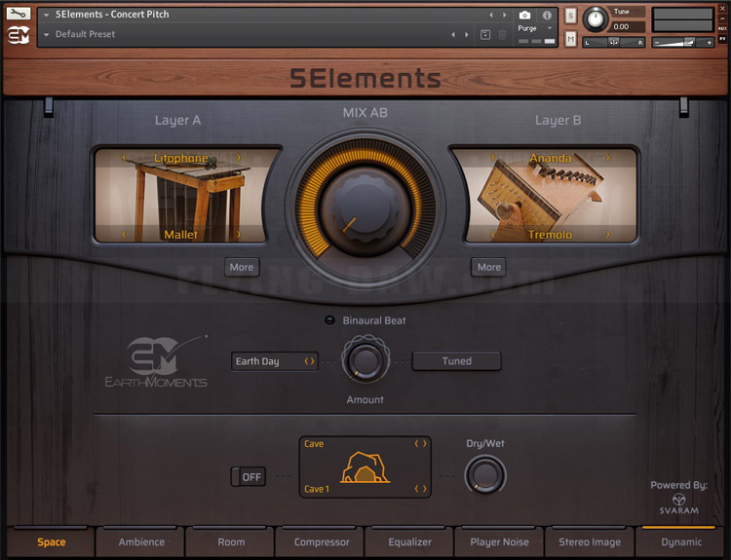Open the snapshot camera view
This screenshot has height=560, width=731.
pyautogui.click(x=524, y=15)
